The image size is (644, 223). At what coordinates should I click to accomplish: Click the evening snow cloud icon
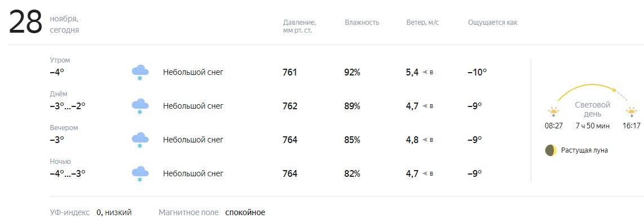pyautogui.click(x=140, y=140)
